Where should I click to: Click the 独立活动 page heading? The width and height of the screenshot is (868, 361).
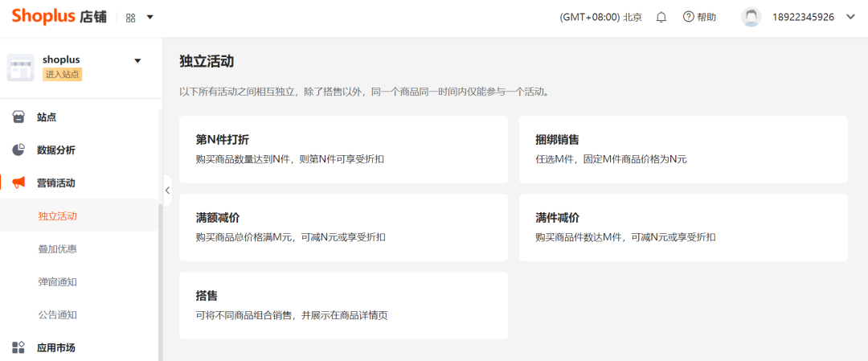tap(207, 61)
